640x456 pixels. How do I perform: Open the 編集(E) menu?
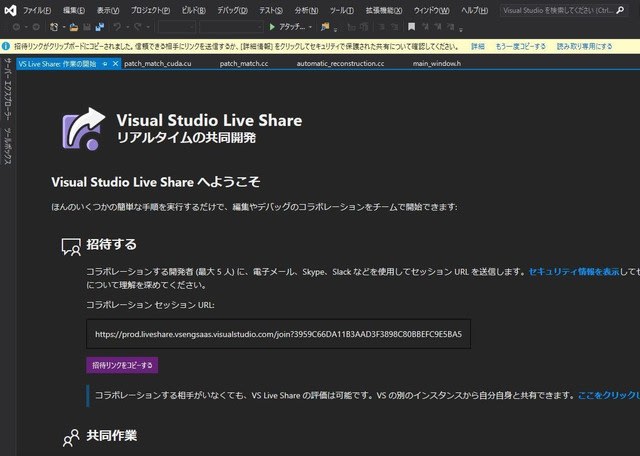coord(74,11)
